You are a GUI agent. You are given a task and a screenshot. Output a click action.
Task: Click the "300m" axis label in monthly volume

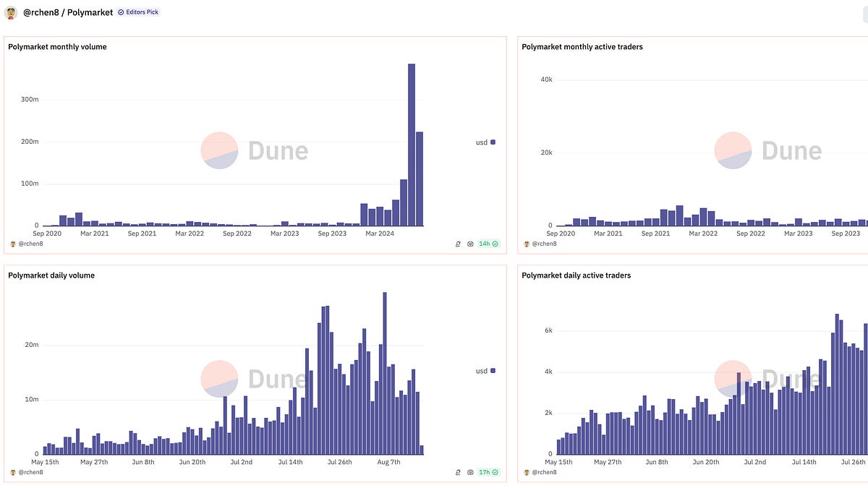tap(30, 99)
